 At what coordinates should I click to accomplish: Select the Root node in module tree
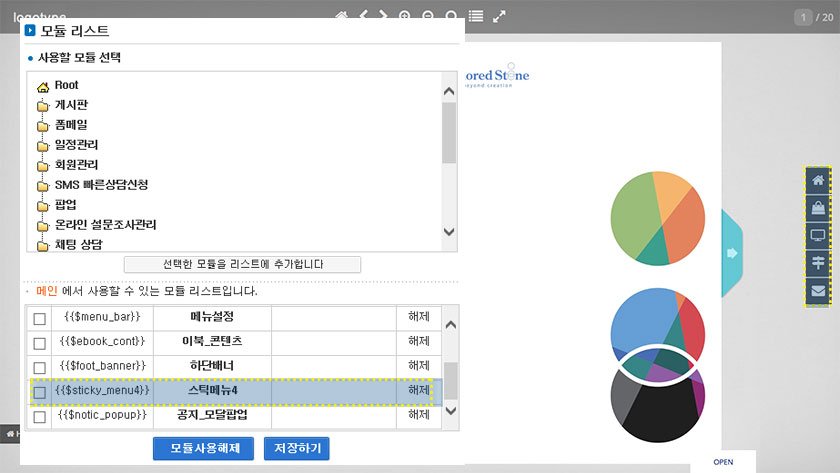click(x=66, y=86)
